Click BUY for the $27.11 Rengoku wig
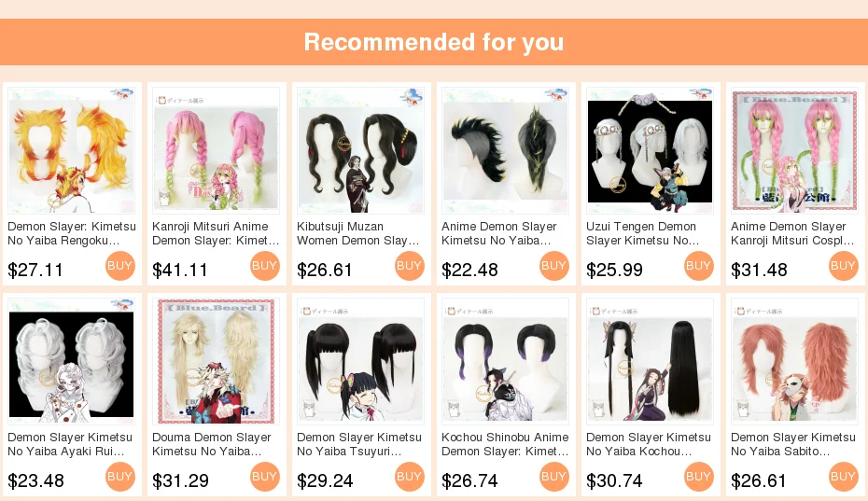This screenshot has width=868, height=501. [120, 266]
